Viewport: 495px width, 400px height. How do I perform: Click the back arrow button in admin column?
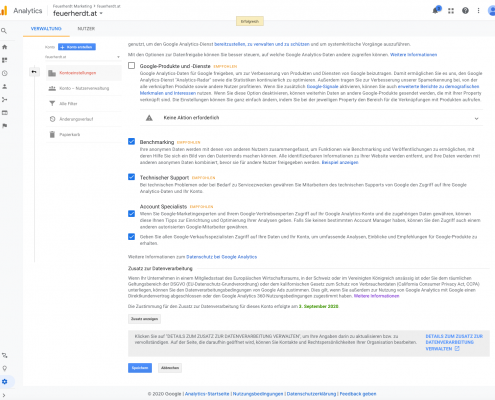pyautogui.click(x=34, y=72)
